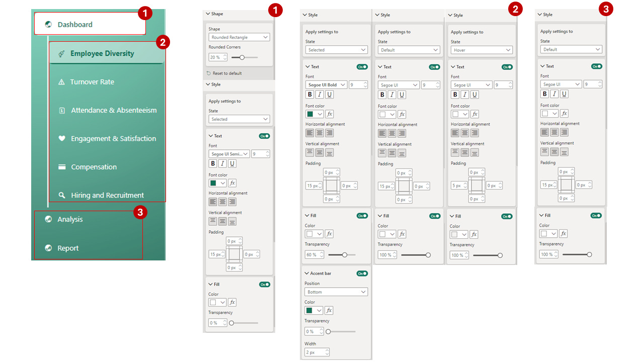Click the Accent bar Width field
The image size is (644, 362).
(317, 352)
